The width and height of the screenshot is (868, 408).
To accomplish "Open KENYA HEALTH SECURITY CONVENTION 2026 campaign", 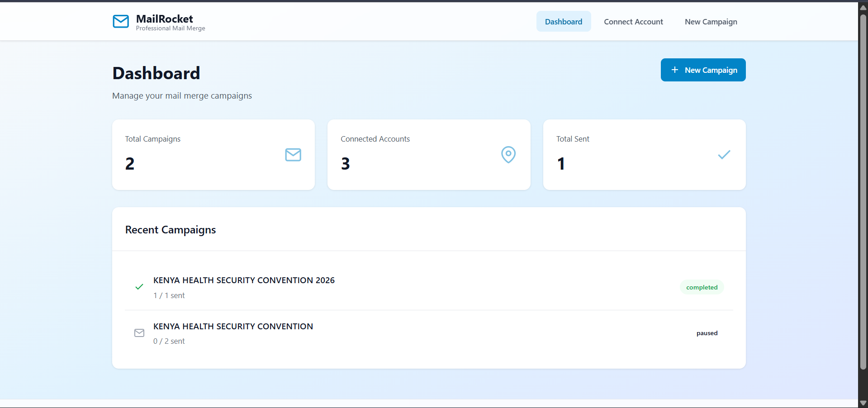I will tap(244, 280).
